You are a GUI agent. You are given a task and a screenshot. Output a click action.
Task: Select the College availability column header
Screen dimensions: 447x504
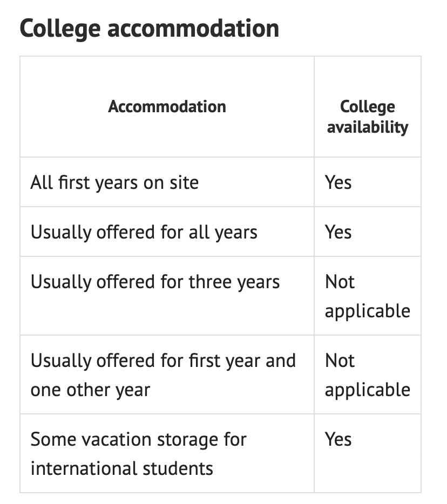[368, 117]
